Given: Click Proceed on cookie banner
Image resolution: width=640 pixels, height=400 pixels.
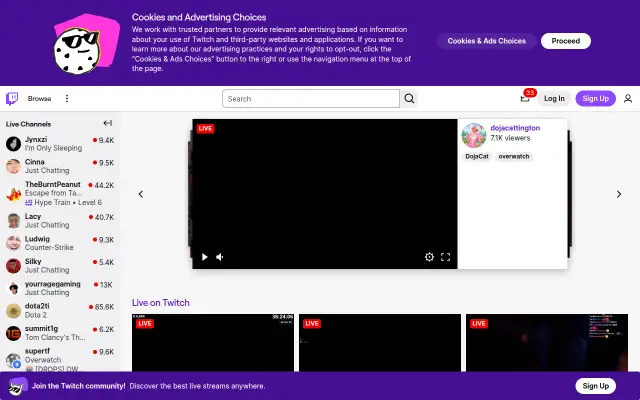Looking at the screenshot, I should [566, 41].
